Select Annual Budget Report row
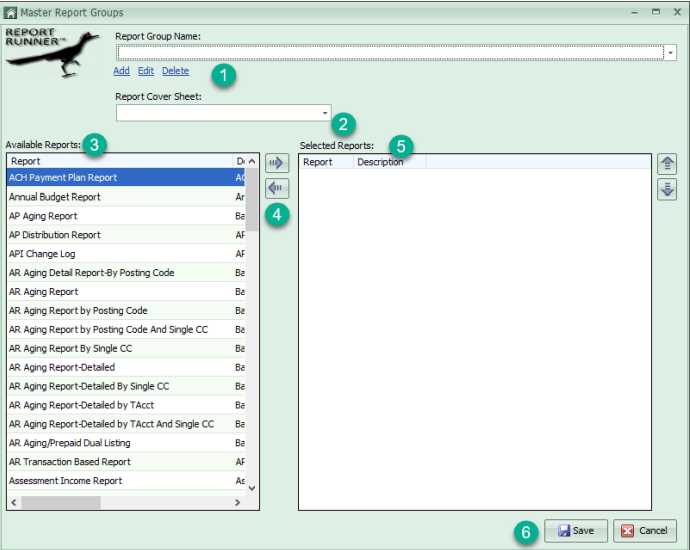The width and height of the screenshot is (690, 550). pos(126,197)
